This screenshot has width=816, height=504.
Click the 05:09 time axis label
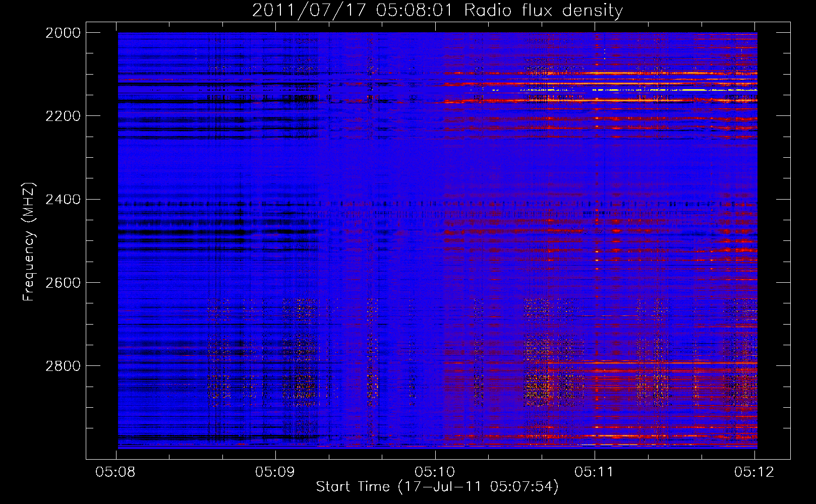coord(275,472)
